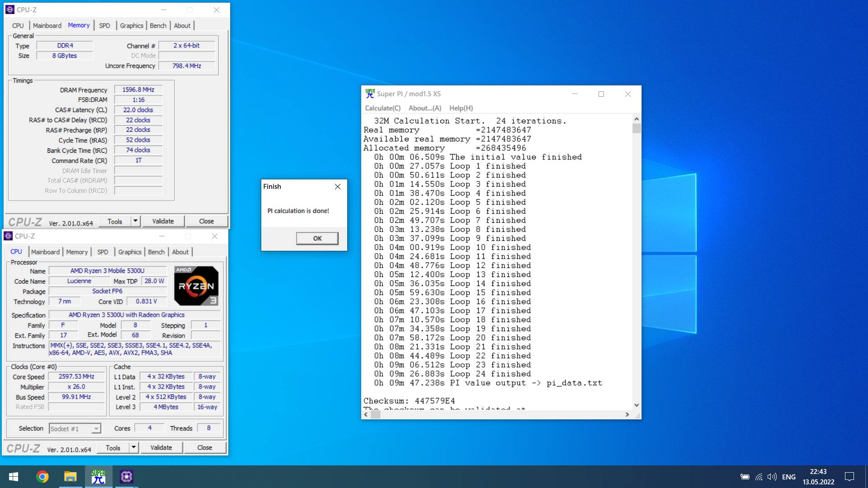The height and width of the screenshot is (488, 868).
Task: Click top CPU-Z window title icon
Action: point(9,9)
